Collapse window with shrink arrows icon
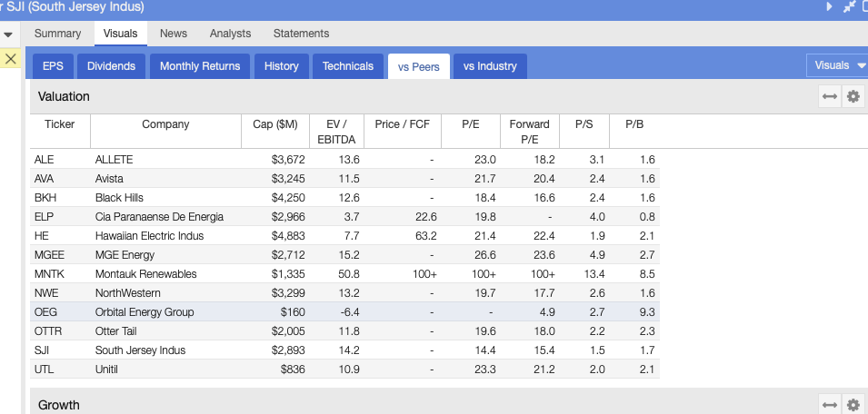Viewport: 868px width, 414px height. click(849, 6)
